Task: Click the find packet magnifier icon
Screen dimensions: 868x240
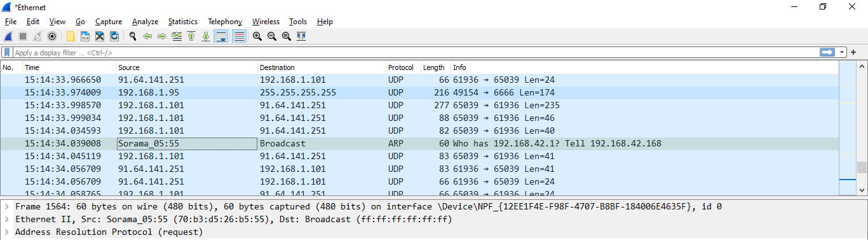Action: click(132, 36)
